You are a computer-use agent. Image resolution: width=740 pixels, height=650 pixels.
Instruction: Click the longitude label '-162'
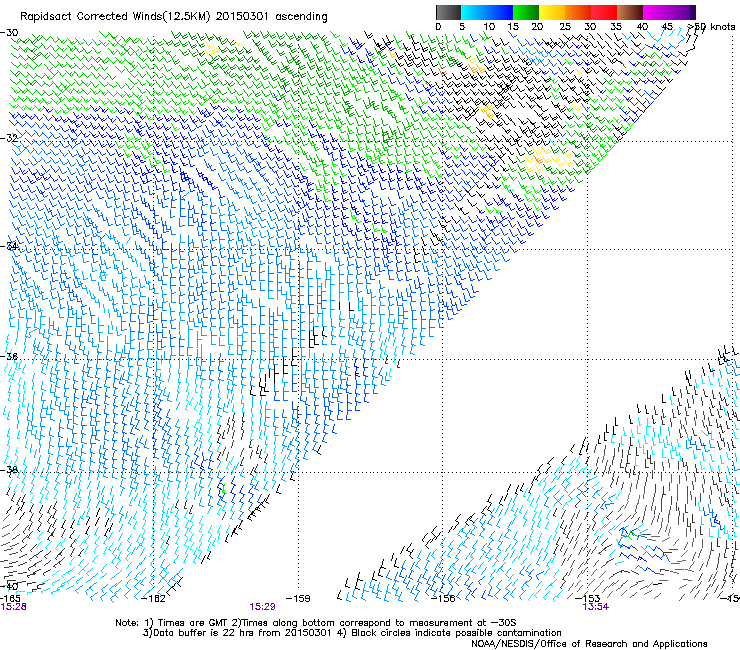[154, 599]
